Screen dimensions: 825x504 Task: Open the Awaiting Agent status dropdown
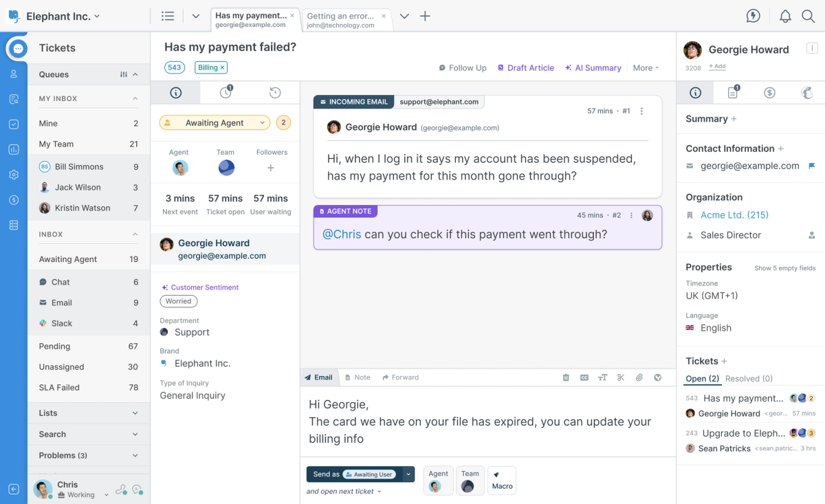coord(214,123)
